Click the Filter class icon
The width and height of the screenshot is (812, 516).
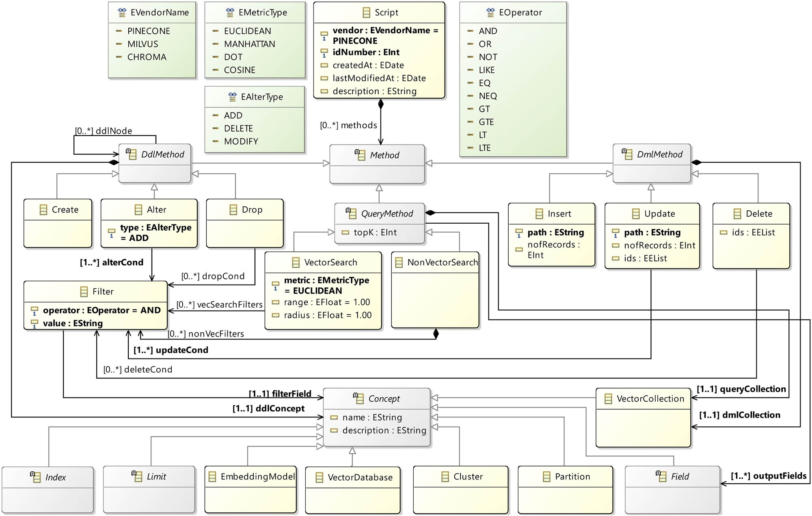coord(84,291)
